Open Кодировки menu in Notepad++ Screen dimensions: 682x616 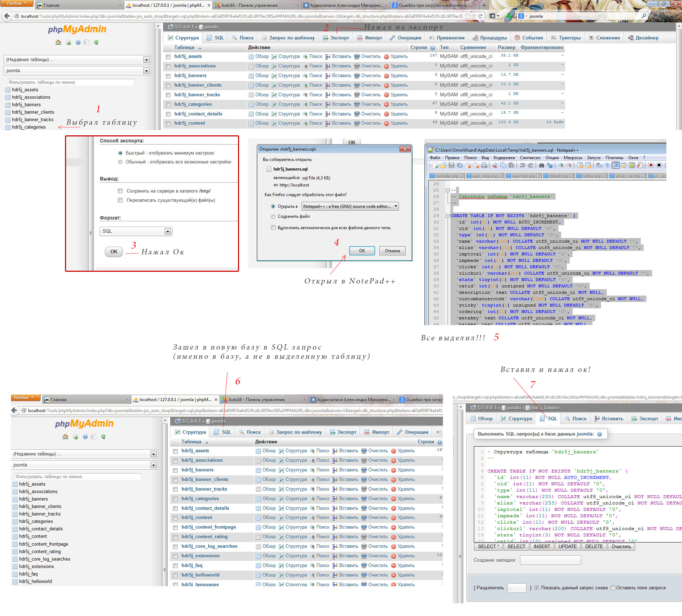click(504, 158)
